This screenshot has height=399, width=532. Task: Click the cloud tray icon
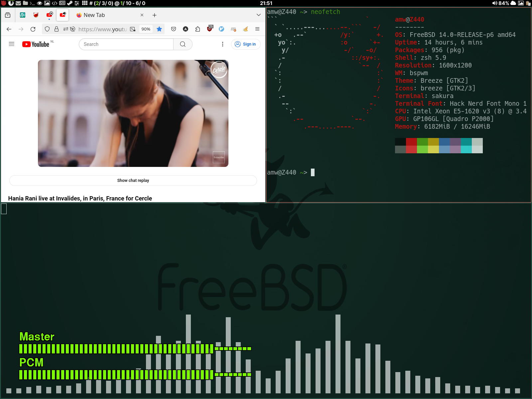point(513,3)
